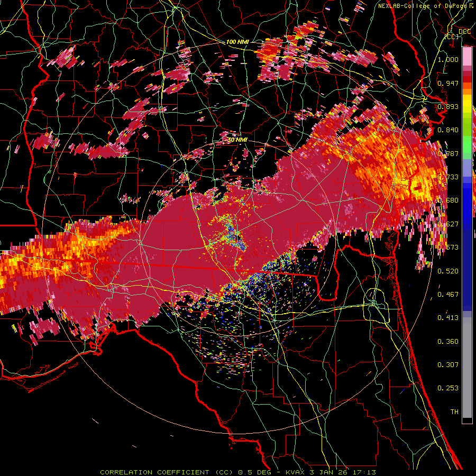Click the "50 NMI" range ring label

[237, 140]
